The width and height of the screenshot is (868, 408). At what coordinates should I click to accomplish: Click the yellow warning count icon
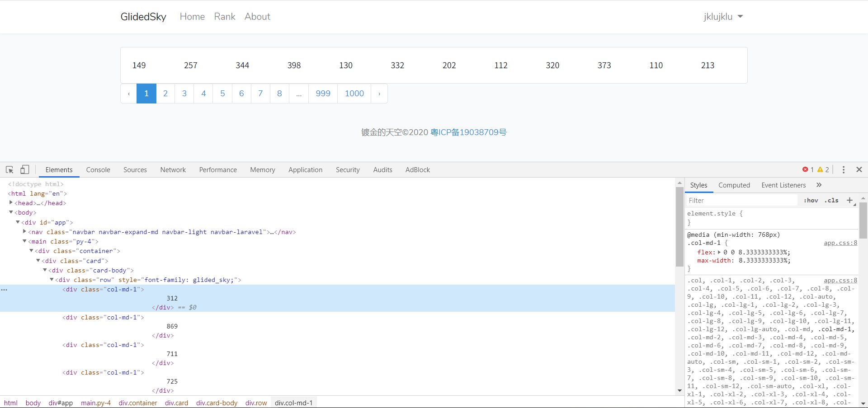point(820,169)
